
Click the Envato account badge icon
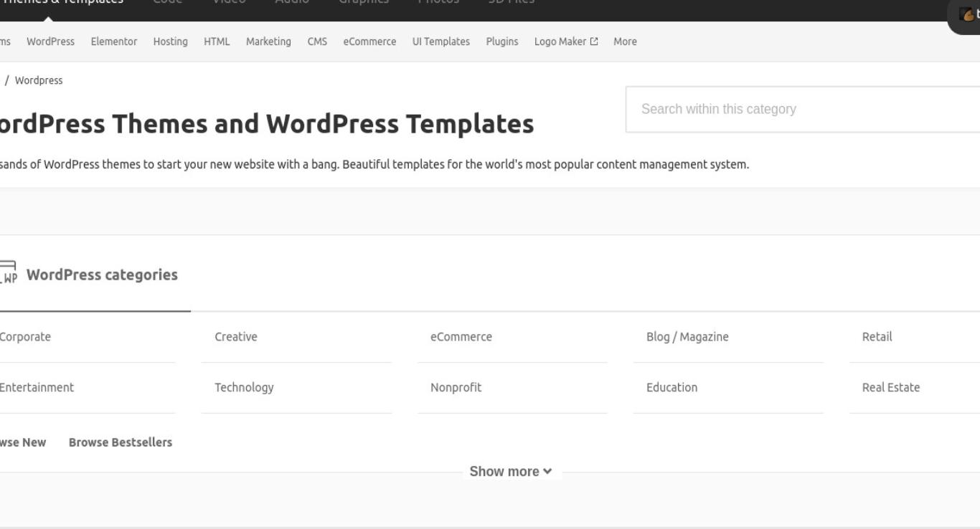click(967, 14)
